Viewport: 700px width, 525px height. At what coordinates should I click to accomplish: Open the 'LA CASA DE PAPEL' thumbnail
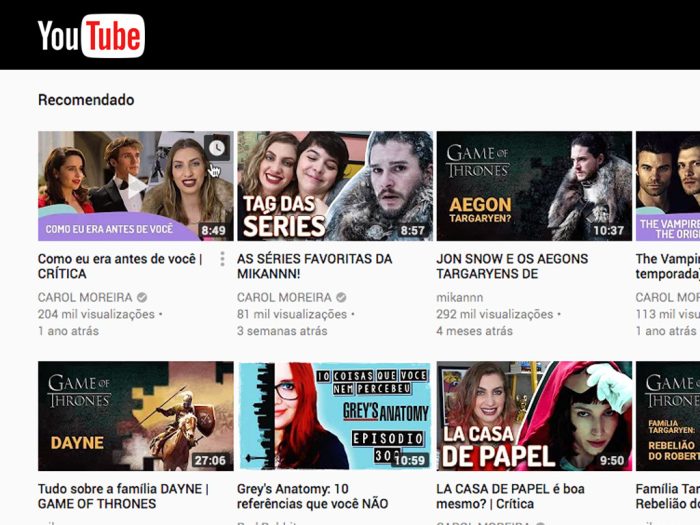coord(534,416)
